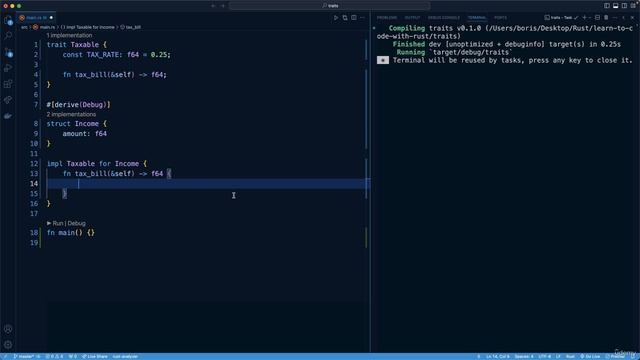Click 'amount: f64' field on line 9
640x360 pixels.
coord(84,134)
